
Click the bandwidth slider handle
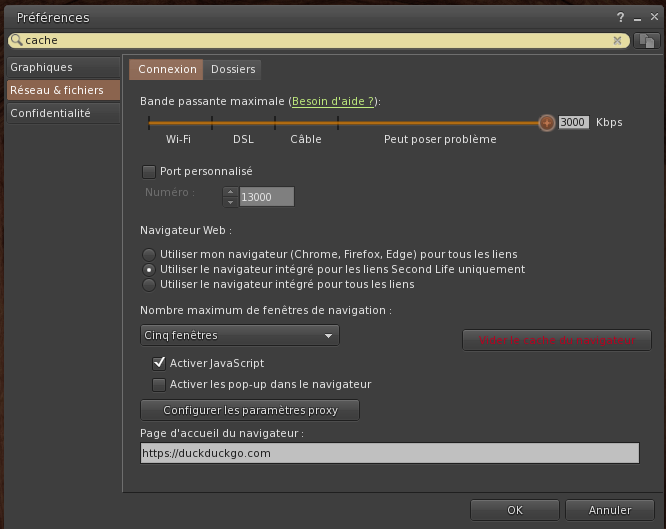(546, 123)
